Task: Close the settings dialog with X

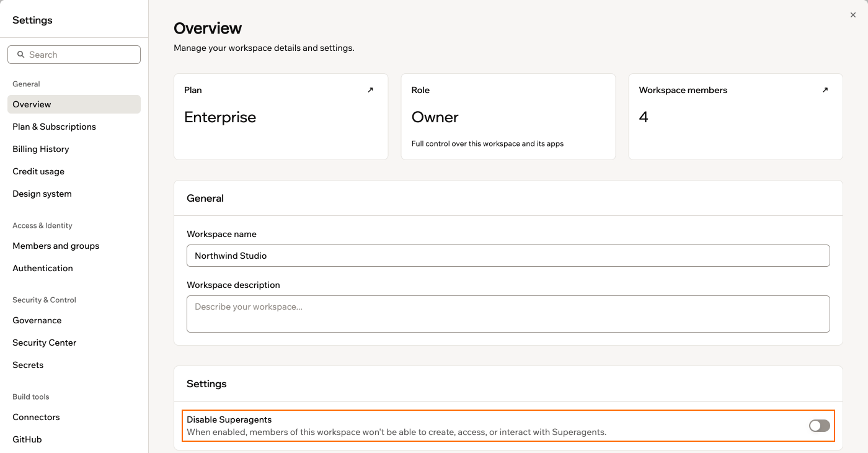Action: pyautogui.click(x=853, y=15)
